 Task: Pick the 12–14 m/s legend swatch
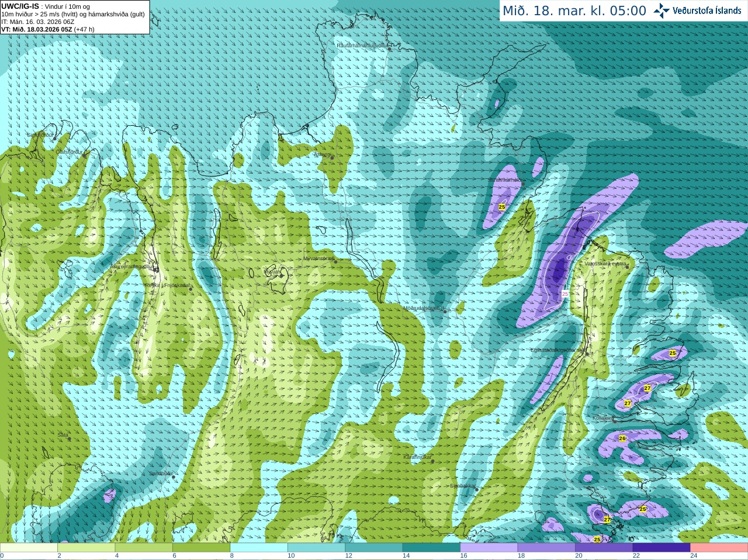click(374, 548)
